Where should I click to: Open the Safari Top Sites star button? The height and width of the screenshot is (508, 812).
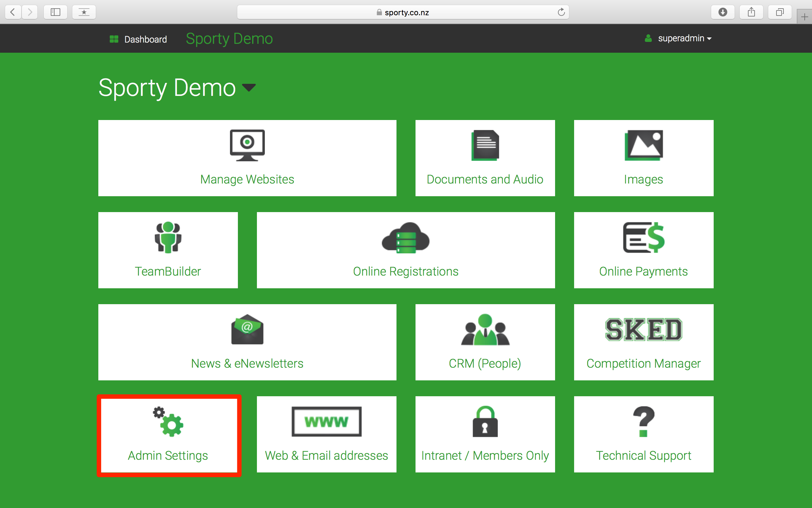(x=84, y=12)
